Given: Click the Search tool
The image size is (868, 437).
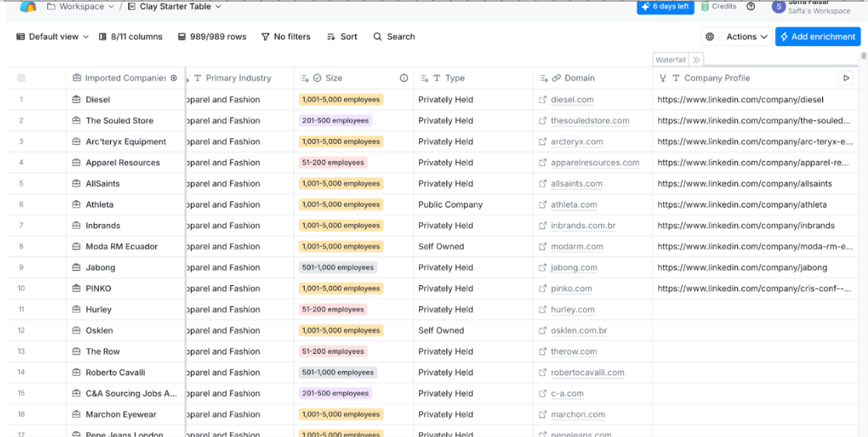Looking at the screenshot, I should tap(394, 37).
